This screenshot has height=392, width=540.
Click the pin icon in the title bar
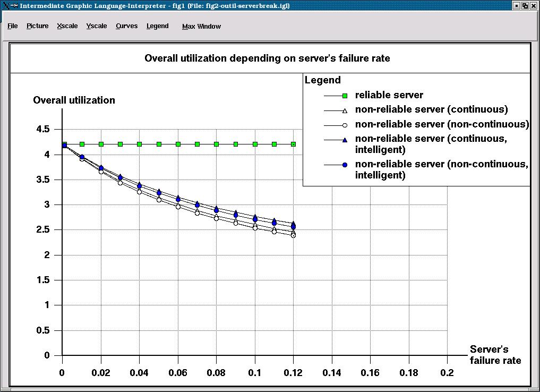click(x=14, y=5)
